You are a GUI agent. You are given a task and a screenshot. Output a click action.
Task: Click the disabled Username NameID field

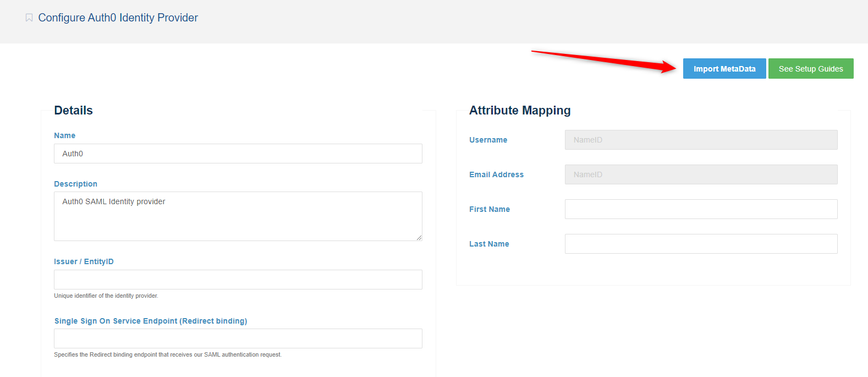[701, 140]
